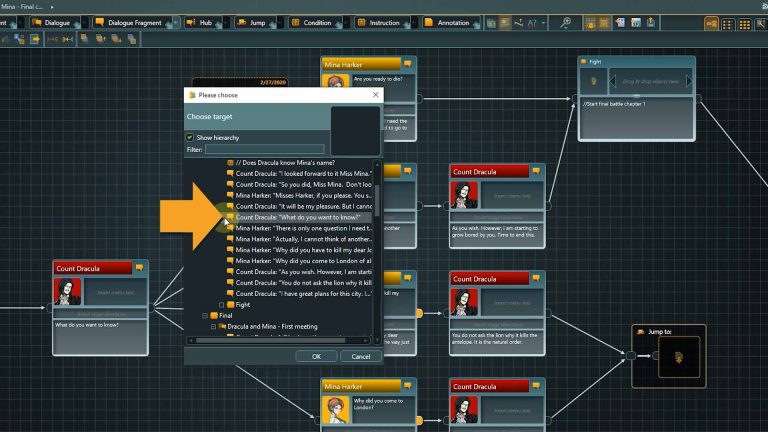Click the Fight node title in flow

pyautogui.click(x=595, y=62)
